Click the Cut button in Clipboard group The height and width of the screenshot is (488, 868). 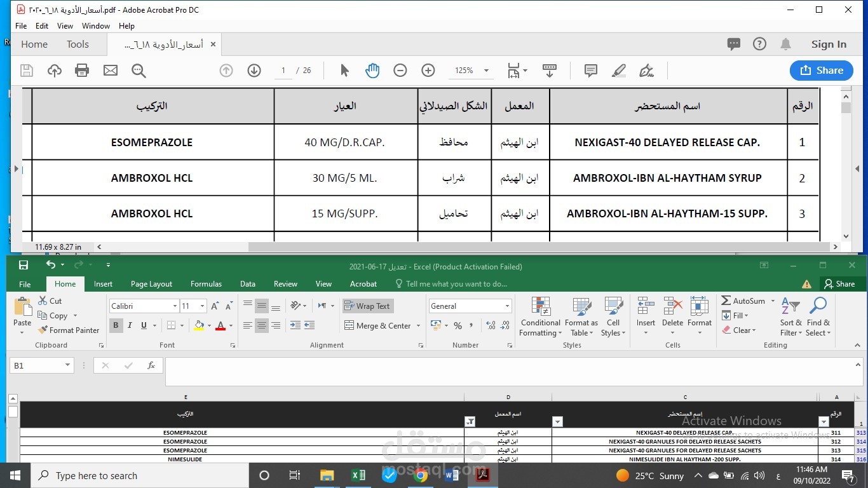tap(50, 301)
